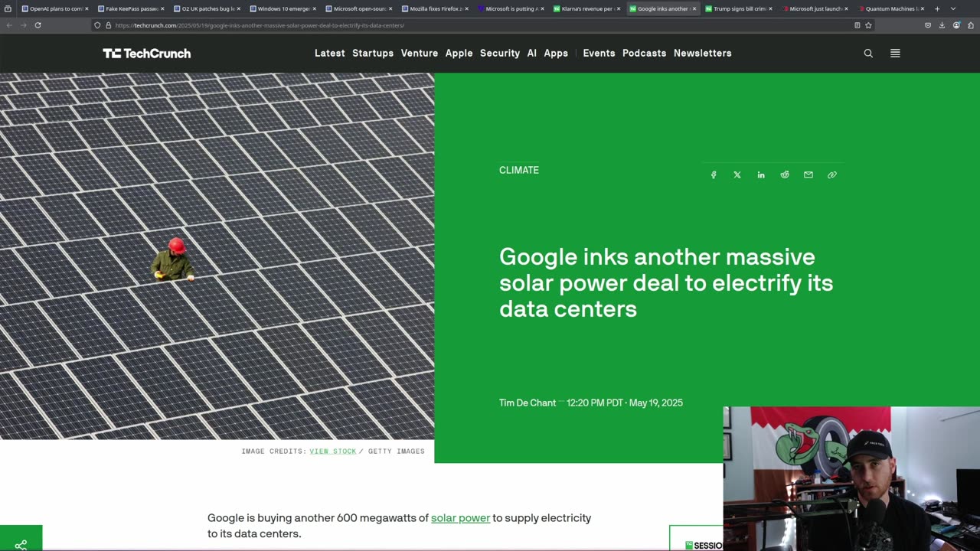Bookmark this page with star icon
The height and width of the screenshot is (551, 980).
coord(868,25)
